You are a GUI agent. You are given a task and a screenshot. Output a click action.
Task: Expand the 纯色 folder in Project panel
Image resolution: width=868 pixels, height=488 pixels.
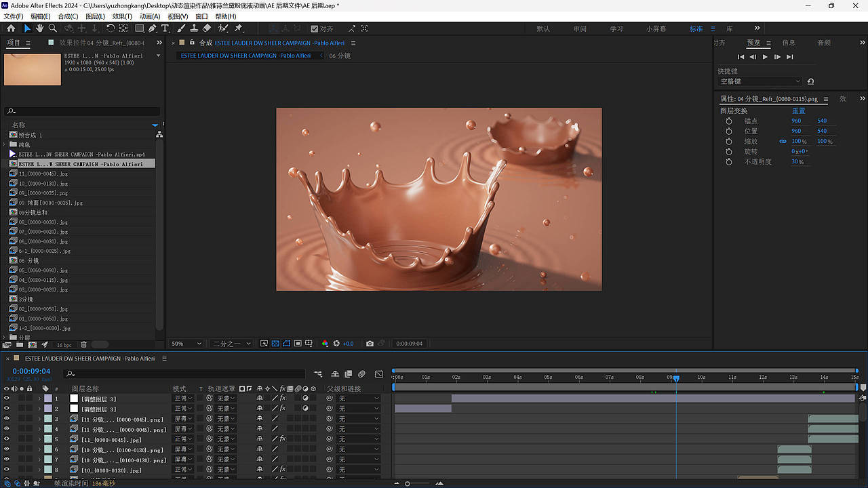(x=5, y=144)
